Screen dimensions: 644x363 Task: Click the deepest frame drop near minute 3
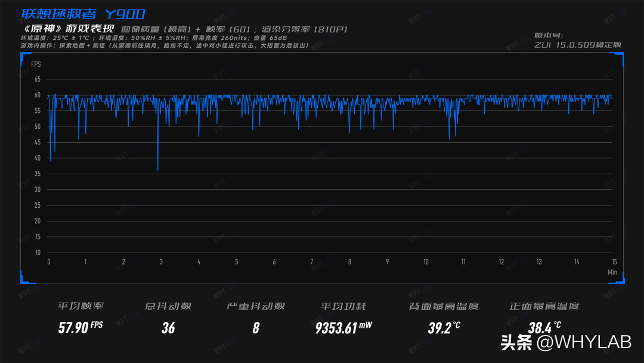click(157, 170)
